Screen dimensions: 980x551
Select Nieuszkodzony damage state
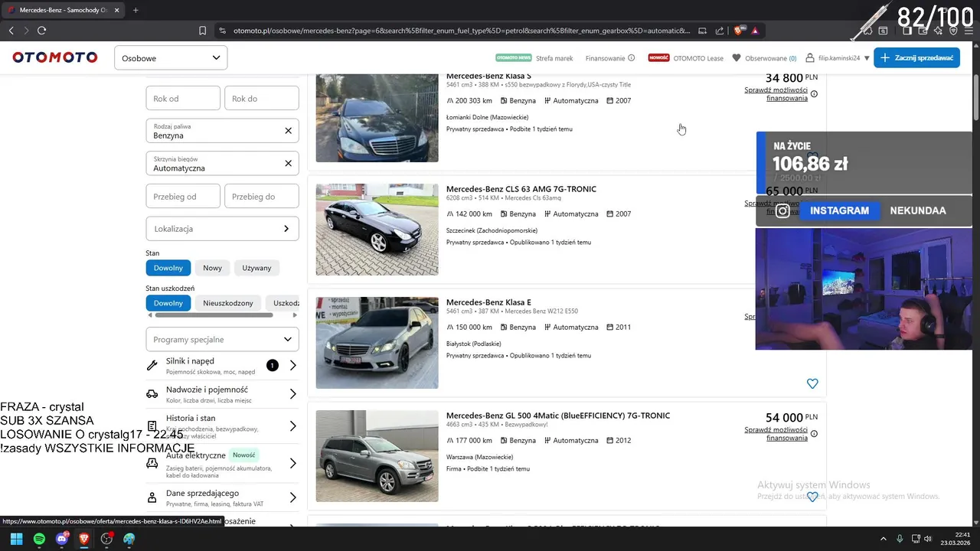coord(228,303)
